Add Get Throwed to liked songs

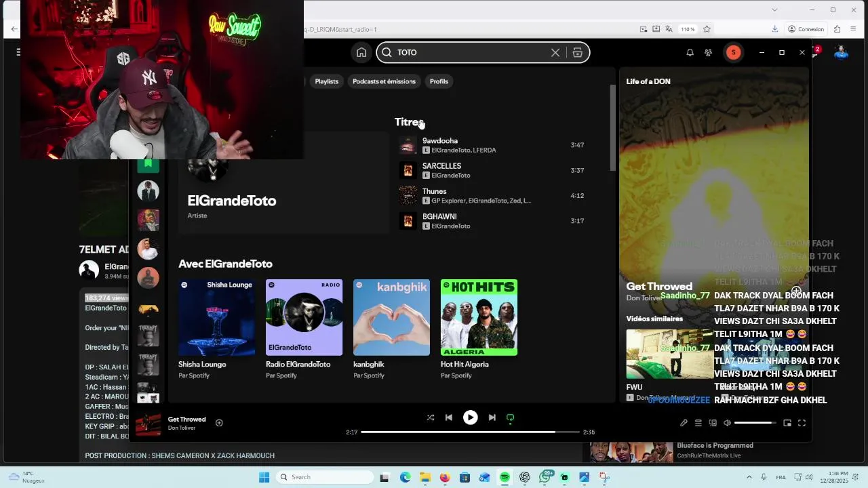219,422
